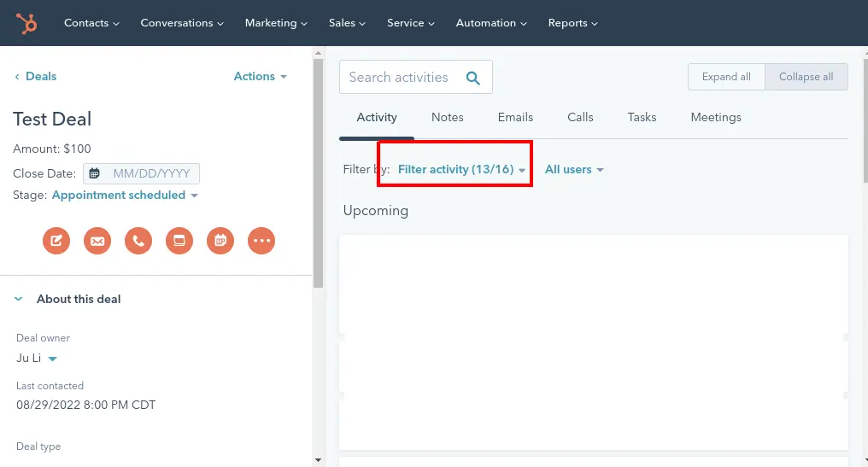Click the Test Deal title
This screenshot has width=868, height=467.
[52, 119]
